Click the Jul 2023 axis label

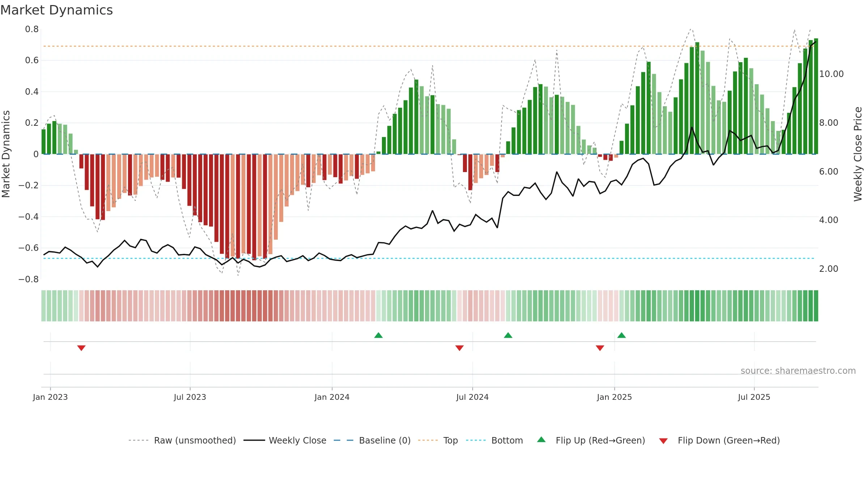coord(190,397)
